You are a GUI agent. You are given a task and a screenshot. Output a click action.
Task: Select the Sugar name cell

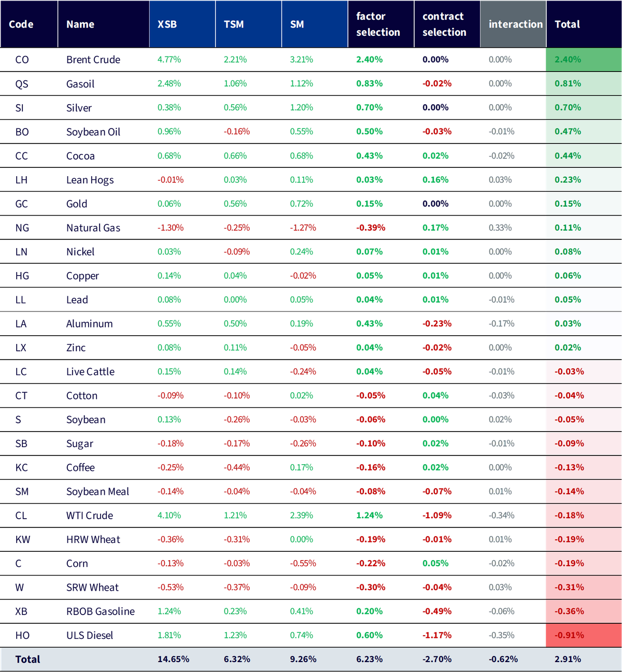tap(80, 444)
